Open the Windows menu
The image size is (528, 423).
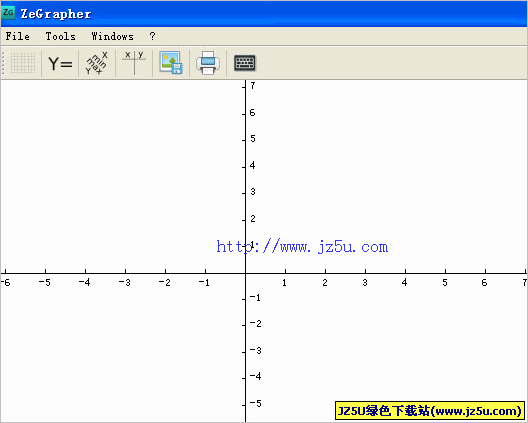click(112, 36)
